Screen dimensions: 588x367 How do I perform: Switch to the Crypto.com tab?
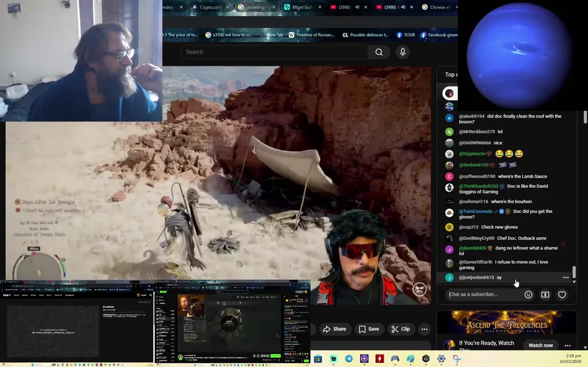tap(210, 7)
